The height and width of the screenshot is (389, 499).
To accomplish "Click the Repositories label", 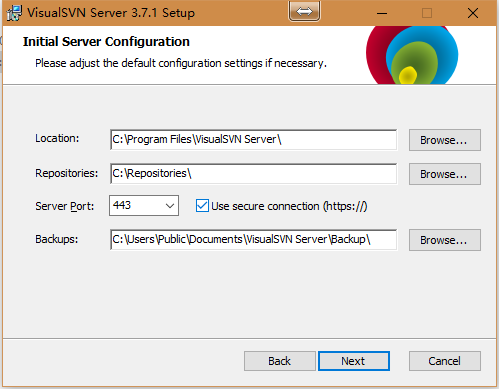I will pyautogui.click(x=67, y=173).
